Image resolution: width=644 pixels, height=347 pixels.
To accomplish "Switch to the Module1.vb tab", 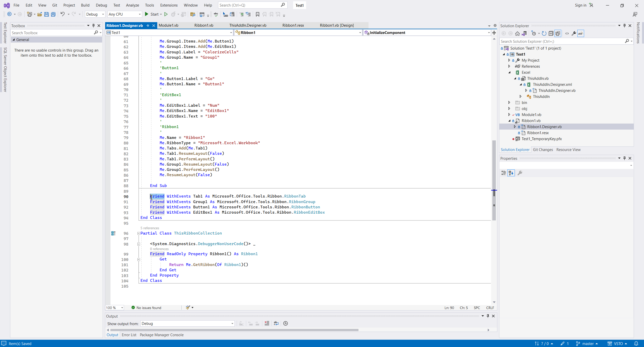I will pyautogui.click(x=168, y=25).
